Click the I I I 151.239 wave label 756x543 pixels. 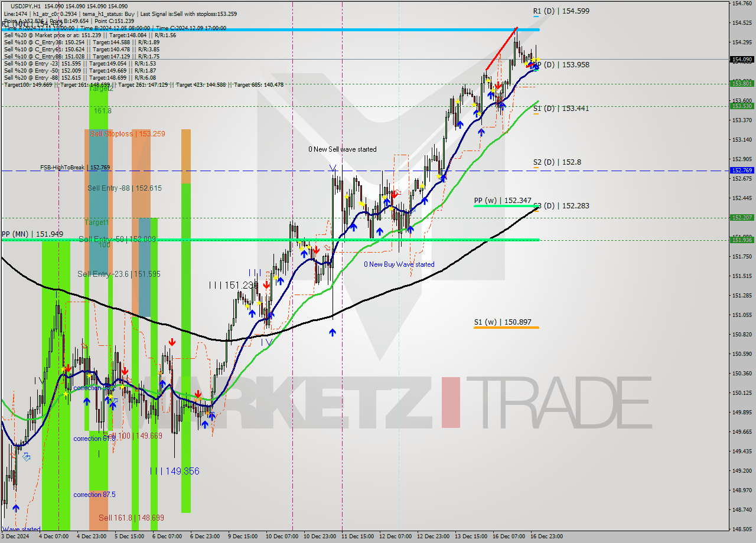234,285
